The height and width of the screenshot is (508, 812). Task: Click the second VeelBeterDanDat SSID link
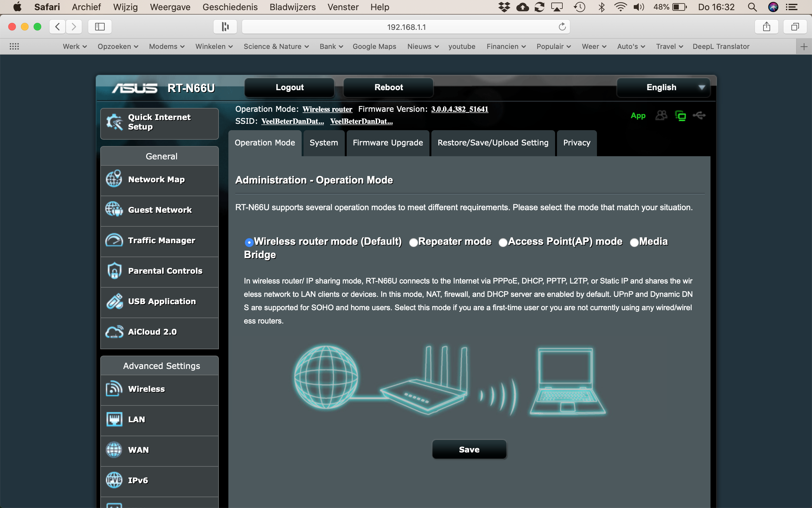(x=361, y=121)
